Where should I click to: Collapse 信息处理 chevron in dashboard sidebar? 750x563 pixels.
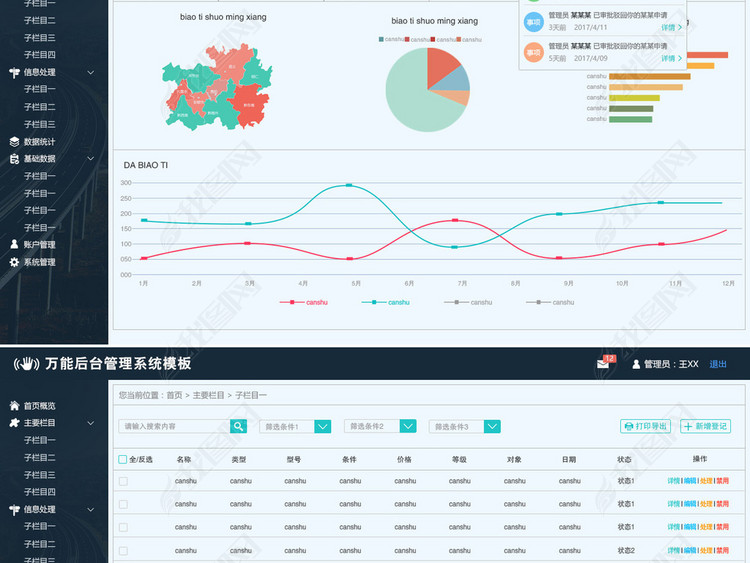pyautogui.click(x=90, y=73)
